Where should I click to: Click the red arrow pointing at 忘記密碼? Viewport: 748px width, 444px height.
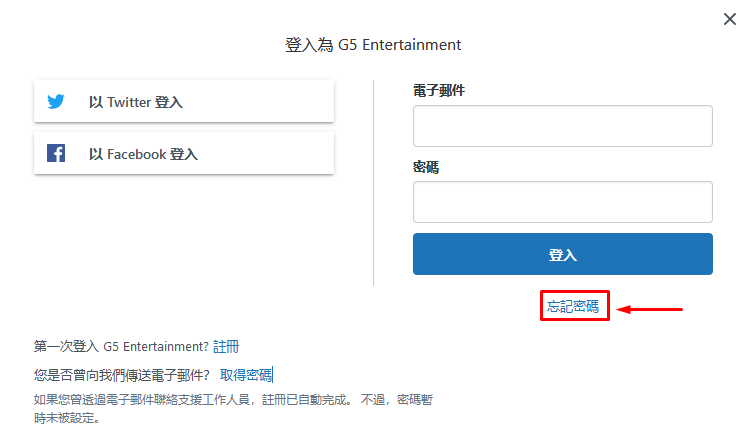tap(649, 310)
